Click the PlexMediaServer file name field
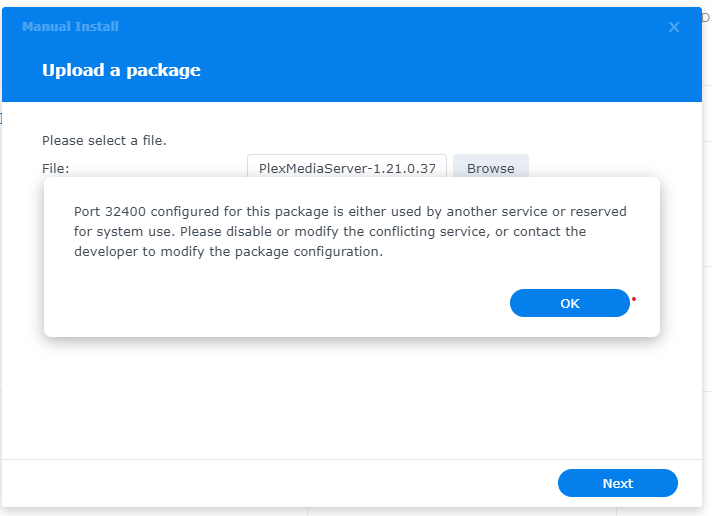712x516 pixels. coord(346,168)
